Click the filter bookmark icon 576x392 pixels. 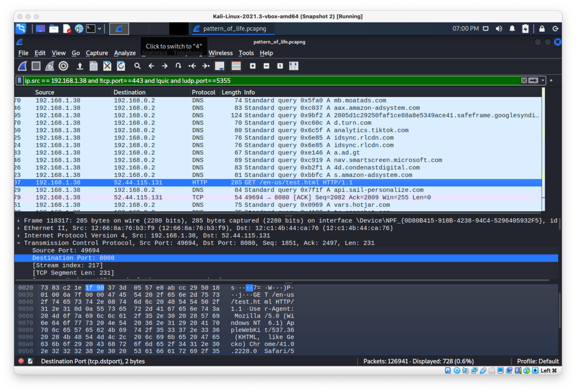click(20, 81)
